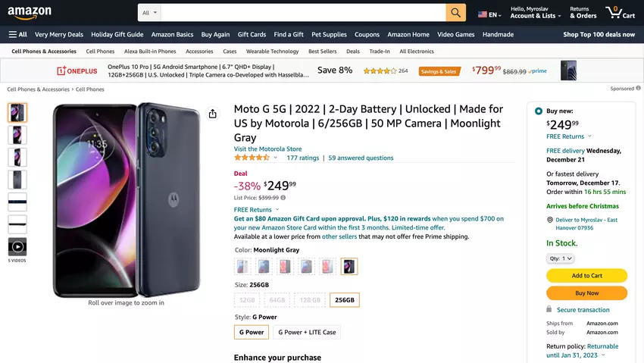Open the Gift Cards nav item
Viewport: 644px width, 363px height.
tap(252, 34)
